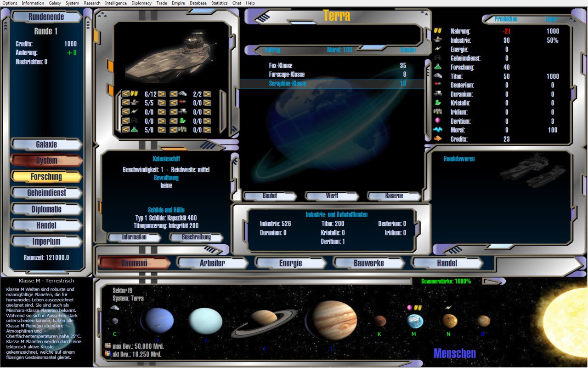Image resolution: width=588 pixels, height=368 pixels.
Task: Click the Duranium icon in the production list
Action: 438,94
